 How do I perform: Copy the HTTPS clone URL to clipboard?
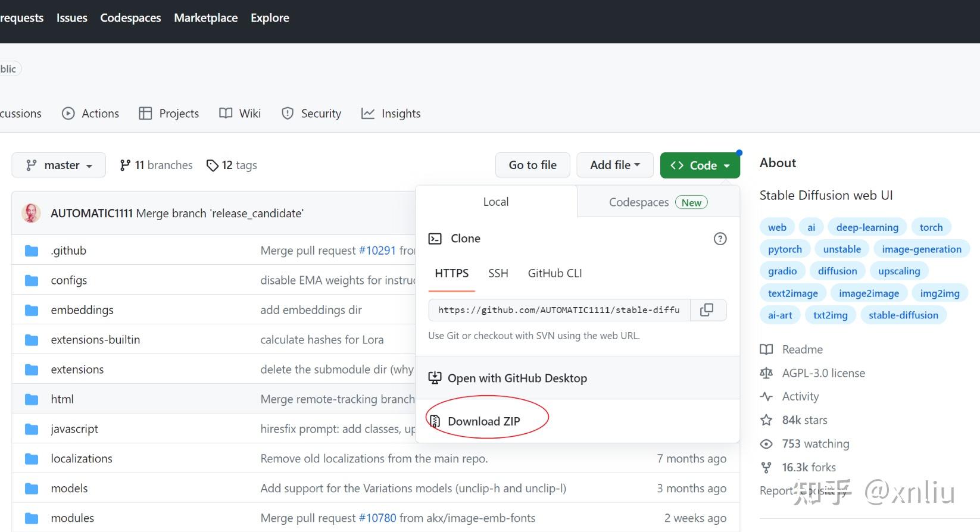tap(707, 310)
